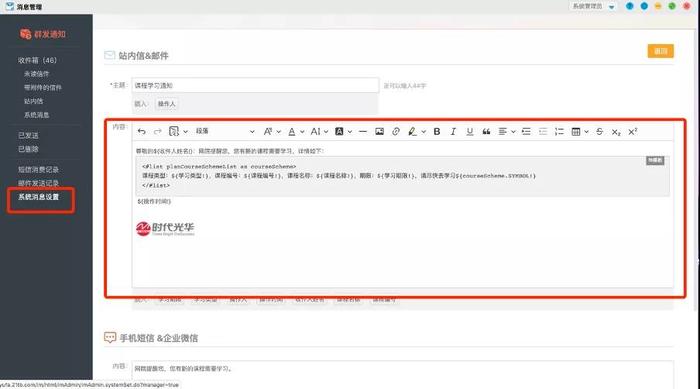Click the insert table icon
This screenshot has height=389, width=700.
pyautogui.click(x=576, y=131)
